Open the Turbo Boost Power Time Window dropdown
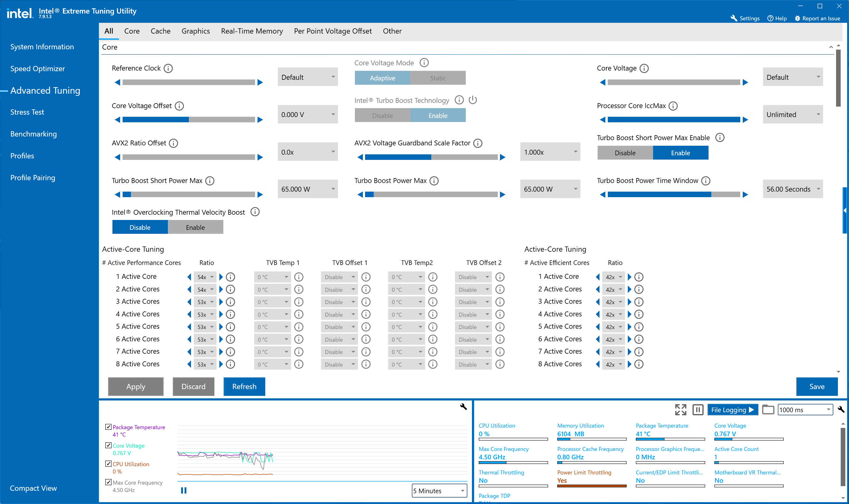Viewport: 849px width, 504px height. click(x=793, y=189)
